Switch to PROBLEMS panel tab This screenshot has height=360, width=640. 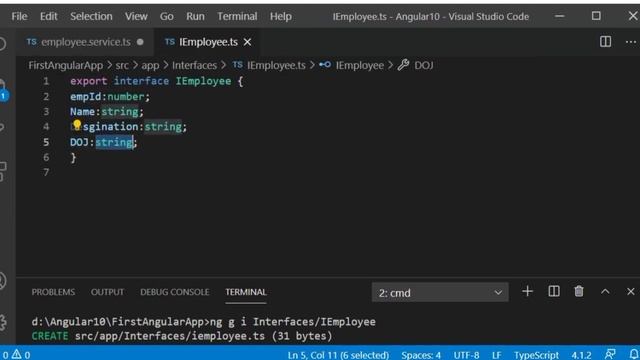pyautogui.click(x=53, y=292)
